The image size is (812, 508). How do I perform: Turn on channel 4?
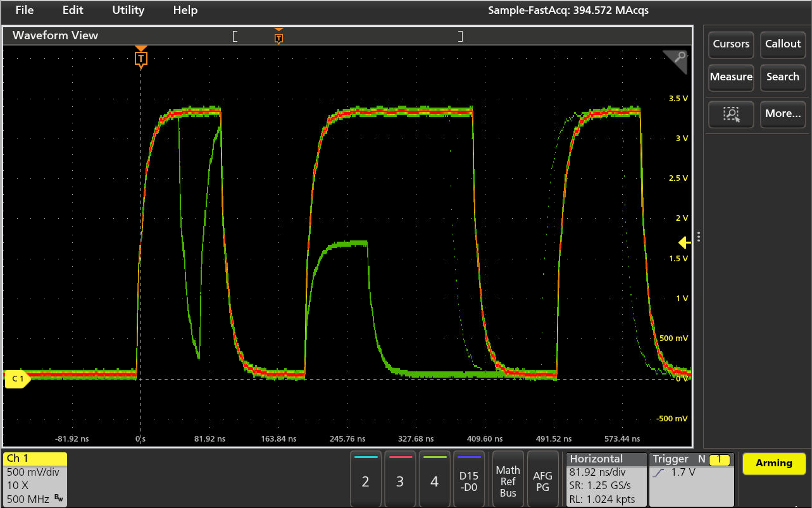[x=434, y=479]
